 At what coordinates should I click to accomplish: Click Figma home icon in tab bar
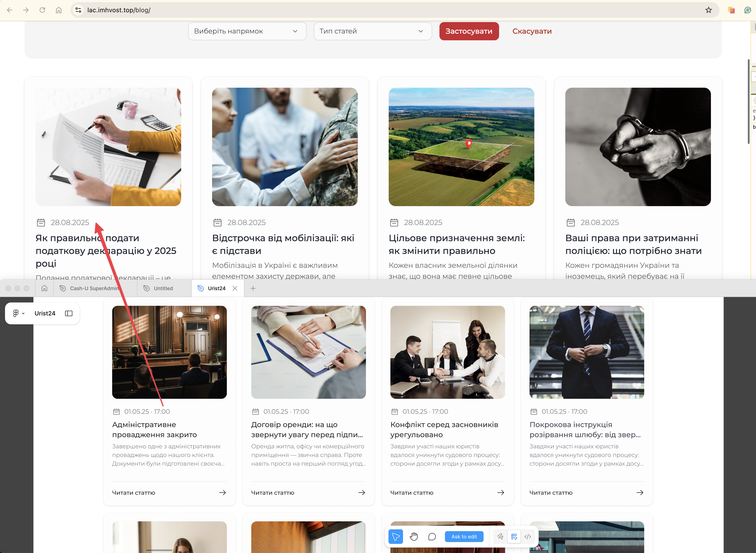click(x=44, y=288)
